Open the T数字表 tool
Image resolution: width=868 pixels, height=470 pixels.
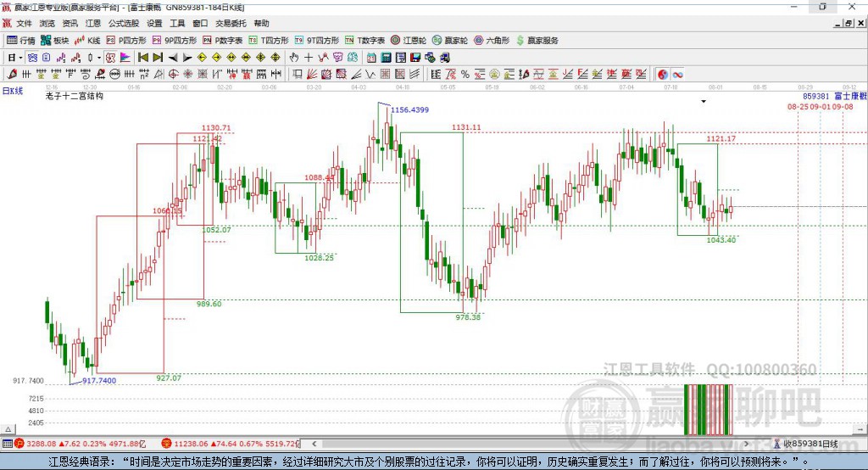pyautogui.click(x=364, y=41)
